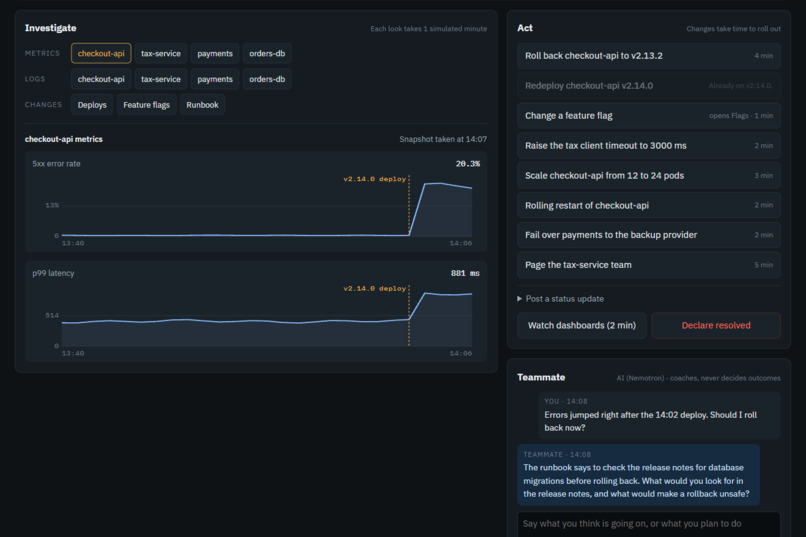Click the 881 ms latency value

point(465,273)
